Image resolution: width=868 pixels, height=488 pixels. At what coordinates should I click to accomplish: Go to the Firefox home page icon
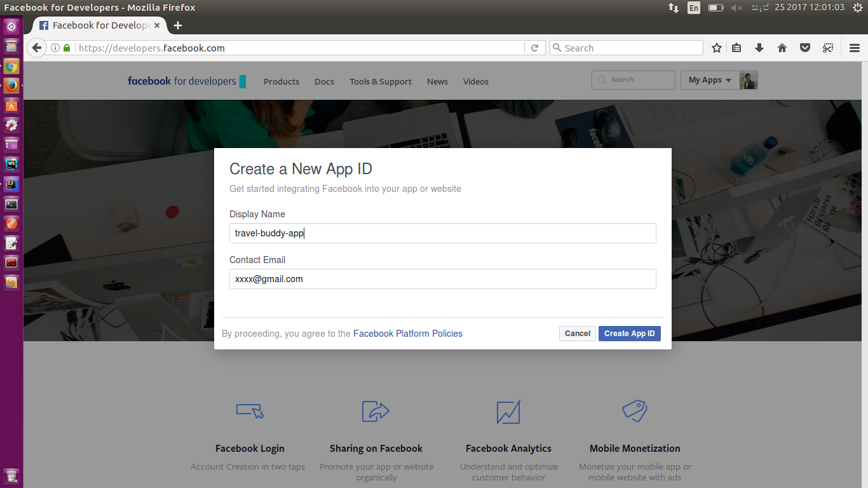(x=782, y=48)
